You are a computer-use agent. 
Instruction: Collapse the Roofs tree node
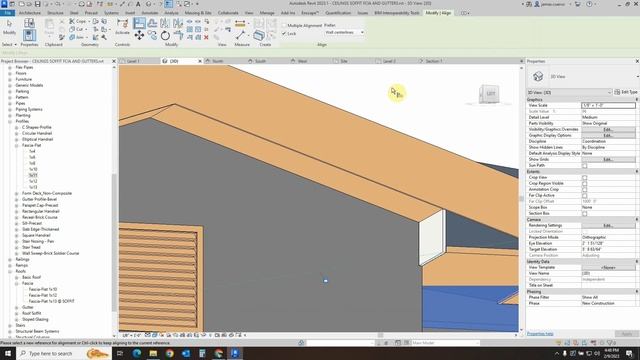[10, 271]
